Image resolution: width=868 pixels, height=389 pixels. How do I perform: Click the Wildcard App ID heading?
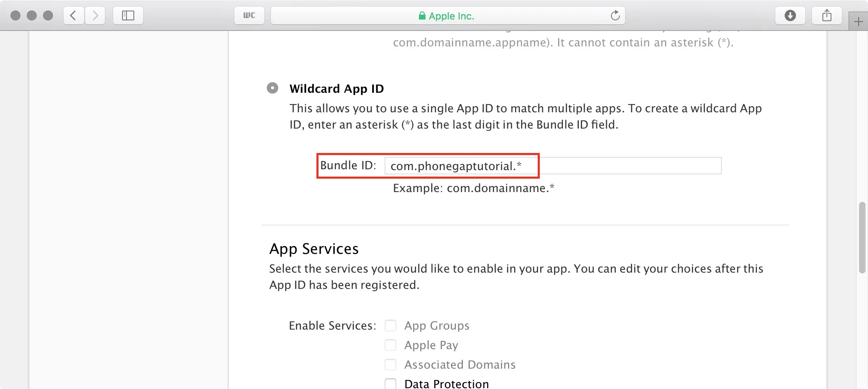(x=337, y=89)
